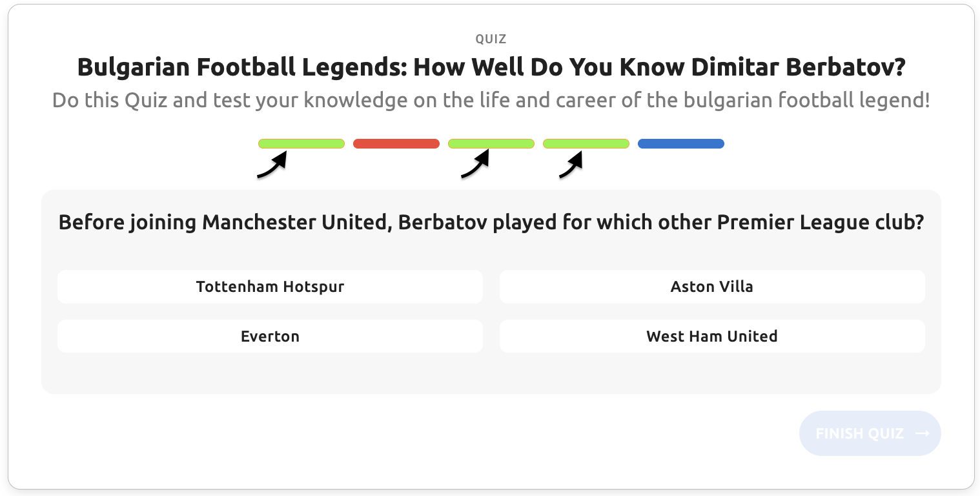Click the small QUIZ label at top
980x496 pixels.
point(491,39)
